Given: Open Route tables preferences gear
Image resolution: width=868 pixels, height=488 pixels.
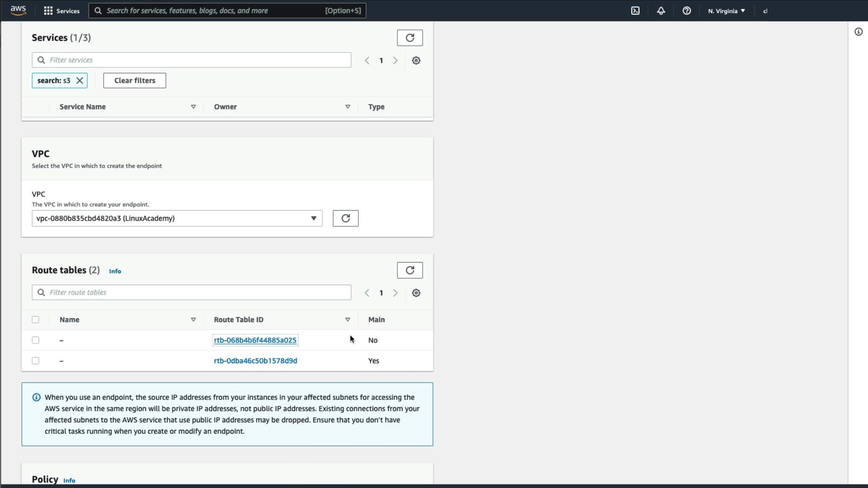Looking at the screenshot, I should (x=416, y=293).
